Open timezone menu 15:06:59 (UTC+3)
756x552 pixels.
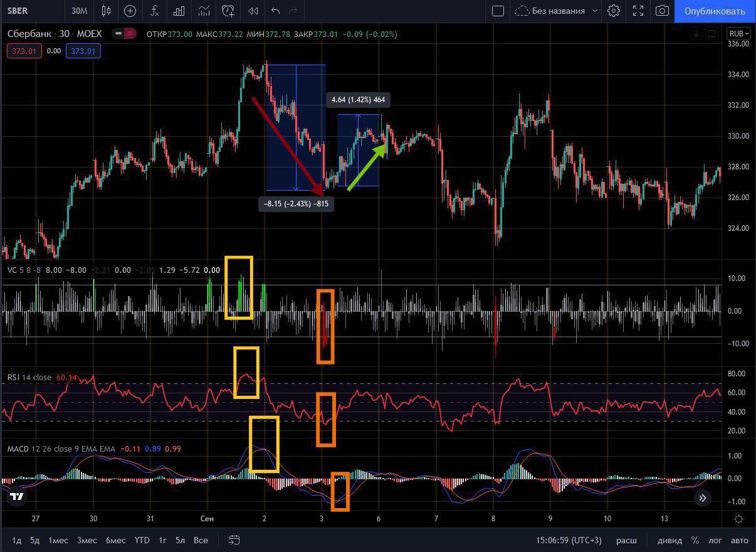(569, 540)
